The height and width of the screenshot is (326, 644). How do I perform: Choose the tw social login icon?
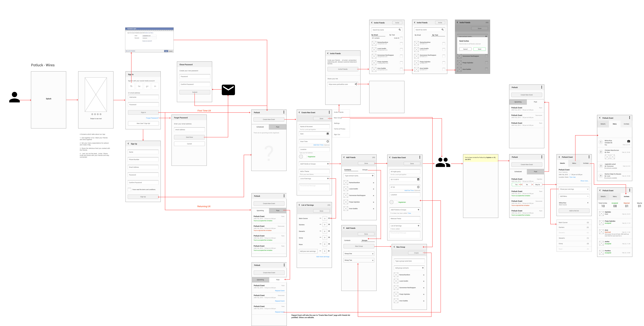pyautogui.click(x=139, y=86)
